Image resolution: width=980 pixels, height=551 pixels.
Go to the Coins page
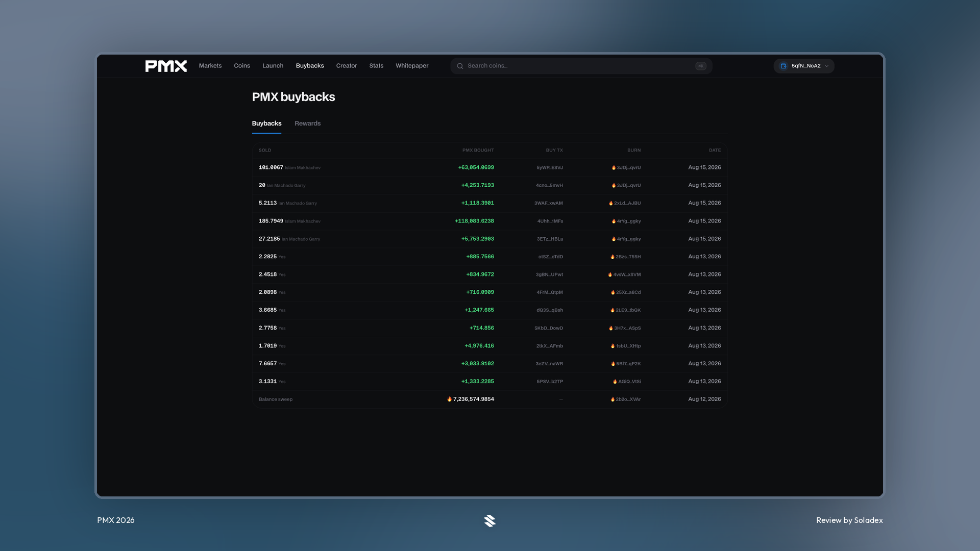pyautogui.click(x=242, y=66)
